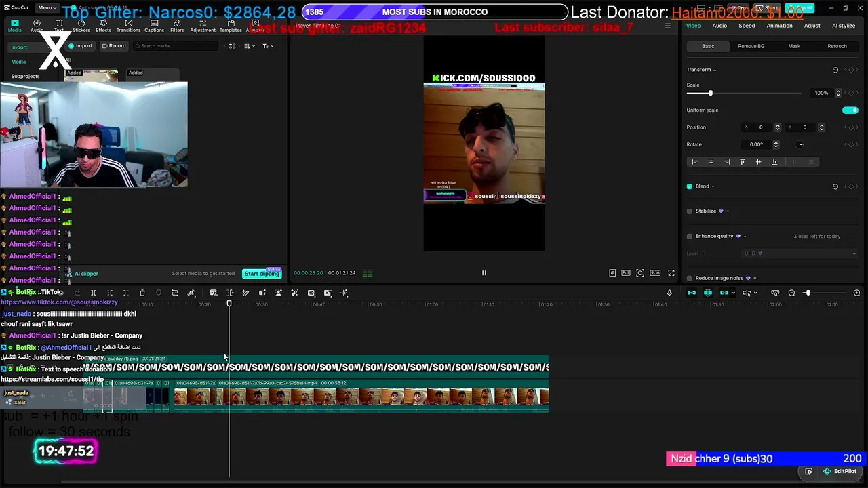Uncheck the Blend checkbox
The image size is (868, 488).
[690, 186]
